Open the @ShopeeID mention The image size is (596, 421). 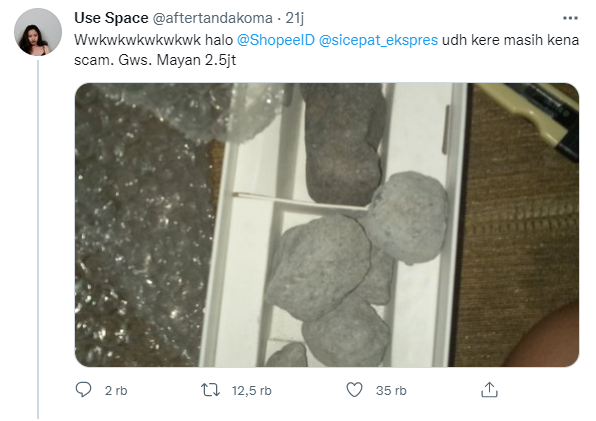click(x=276, y=40)
